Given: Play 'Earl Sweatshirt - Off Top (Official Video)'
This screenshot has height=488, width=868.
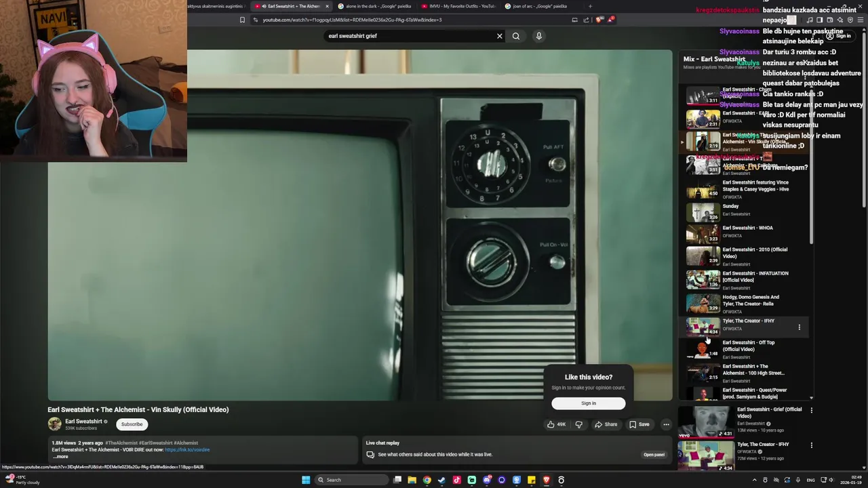Looking at the screenshot, I should [x=743, y=349].
